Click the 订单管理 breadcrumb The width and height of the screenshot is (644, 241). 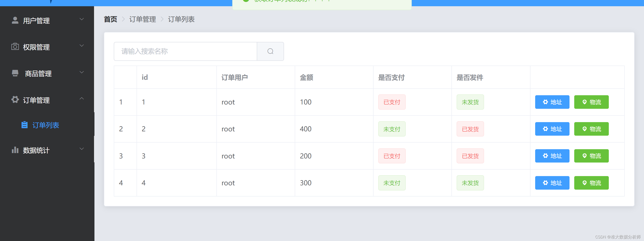tap(143, 19)
